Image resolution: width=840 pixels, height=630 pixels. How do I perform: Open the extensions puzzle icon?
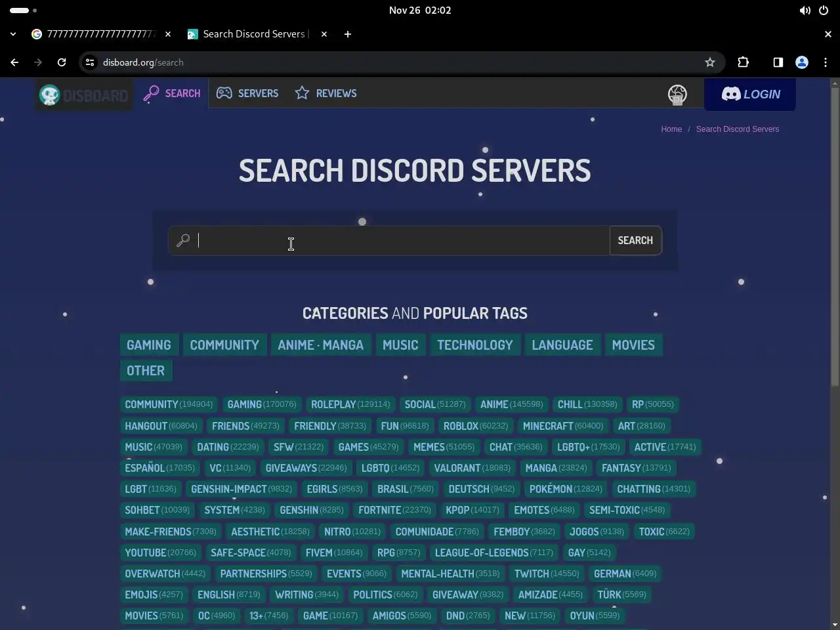(x=743, y=62)
